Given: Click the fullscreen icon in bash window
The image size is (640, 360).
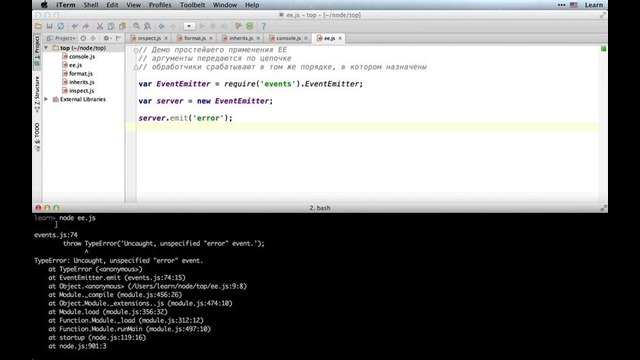Looking at the screenshot, I should click(603, 208).
